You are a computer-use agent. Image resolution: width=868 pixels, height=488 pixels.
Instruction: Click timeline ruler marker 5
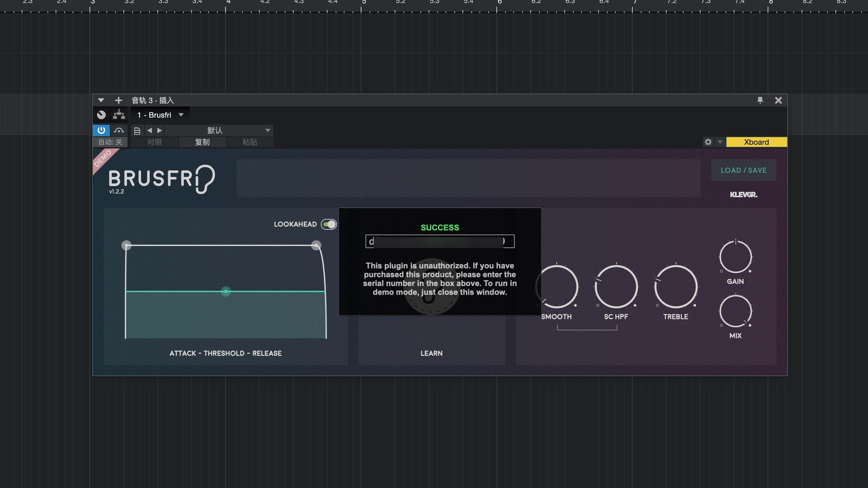[363, 3]
